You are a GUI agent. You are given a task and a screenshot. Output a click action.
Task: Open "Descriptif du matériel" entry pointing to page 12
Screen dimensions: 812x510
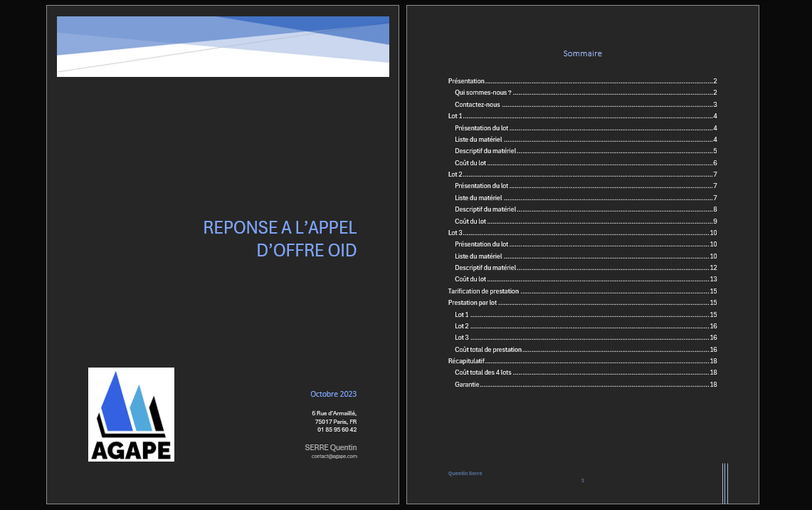point(485,268)
